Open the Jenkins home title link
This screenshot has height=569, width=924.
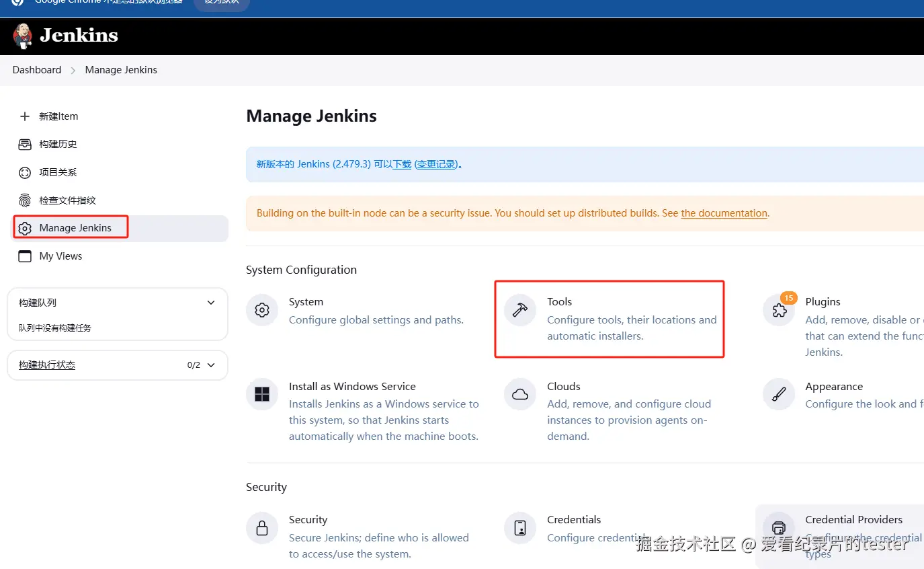coord(79,36)
